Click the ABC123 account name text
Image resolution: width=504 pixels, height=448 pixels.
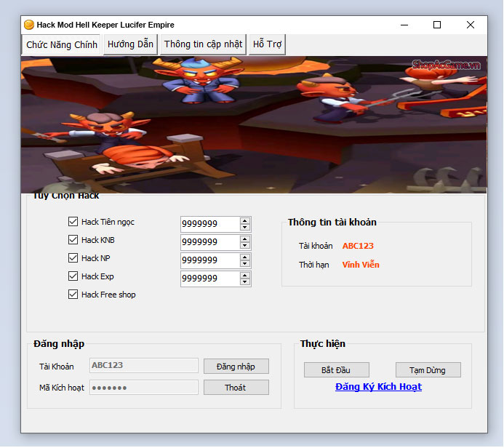point(358,246)
